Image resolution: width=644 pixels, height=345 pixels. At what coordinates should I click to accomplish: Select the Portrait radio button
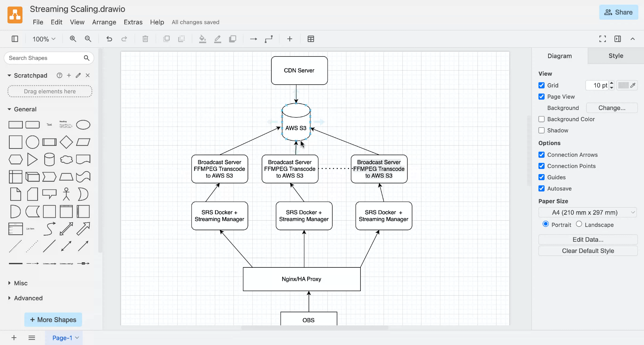tap(546, 224)
